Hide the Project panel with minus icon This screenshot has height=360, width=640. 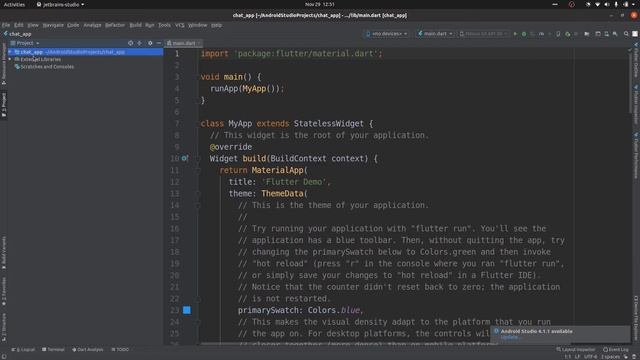(159, 43)
